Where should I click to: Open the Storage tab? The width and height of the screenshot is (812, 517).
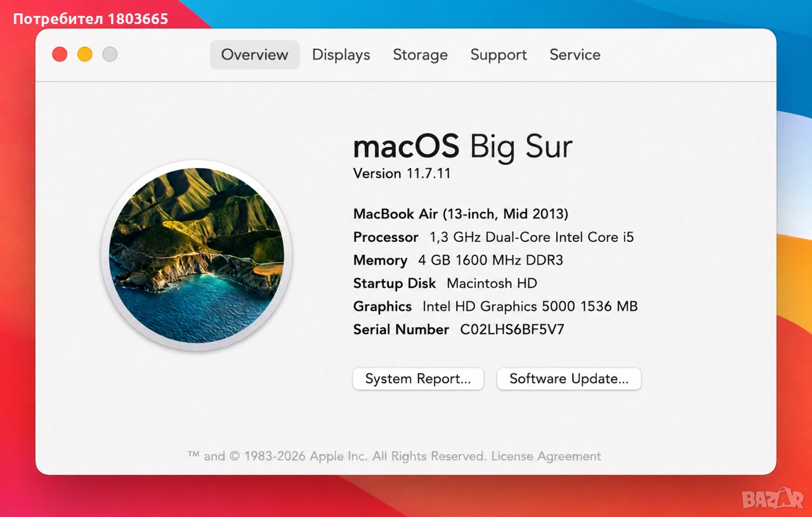pos(420,55)
